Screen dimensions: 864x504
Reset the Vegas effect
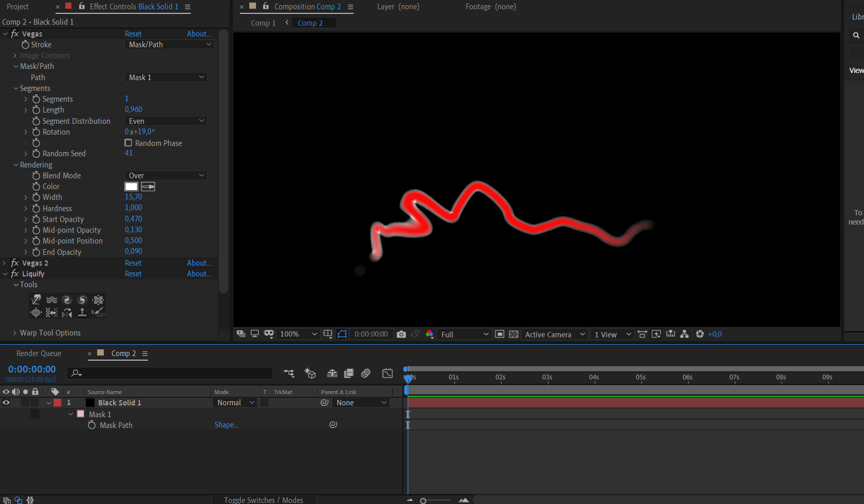133,34
